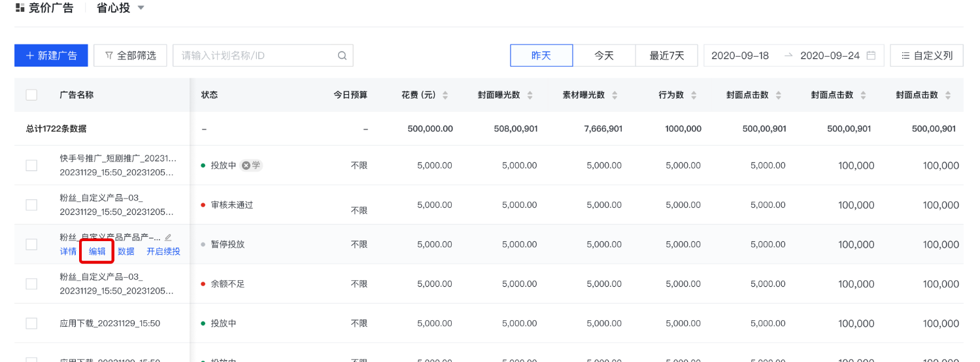Click end date 2020-09-24
The image size is (980, 362).
point(830,56)
